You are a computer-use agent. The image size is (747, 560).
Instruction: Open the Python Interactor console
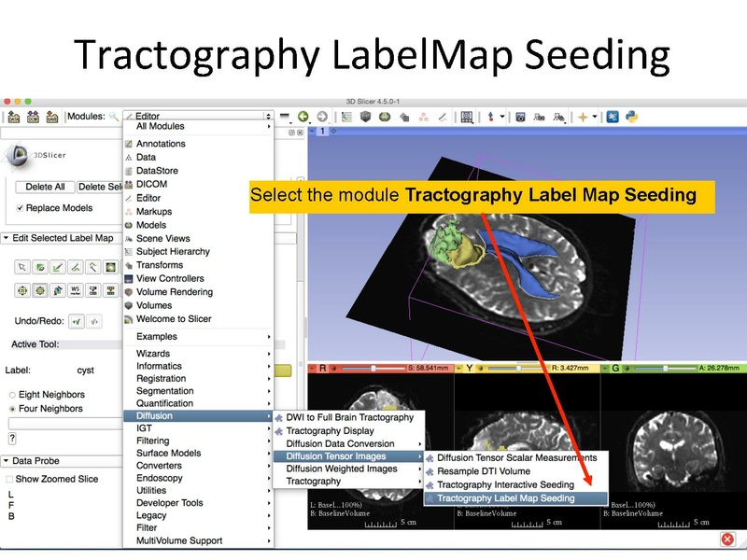[632, 117]
